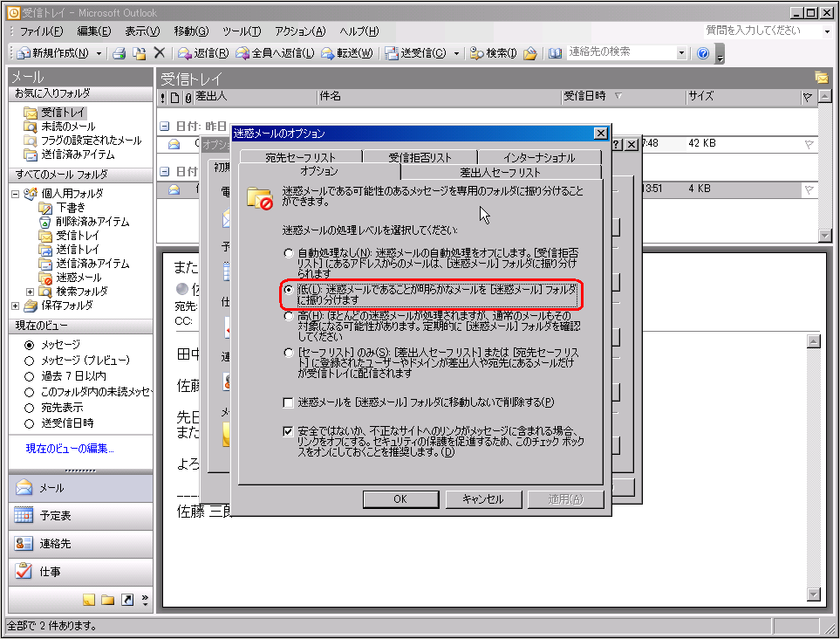This screenshot has height=639, width=840.
Task: Check permanently delete junk mail checkbox
Action: pos(288,402)
